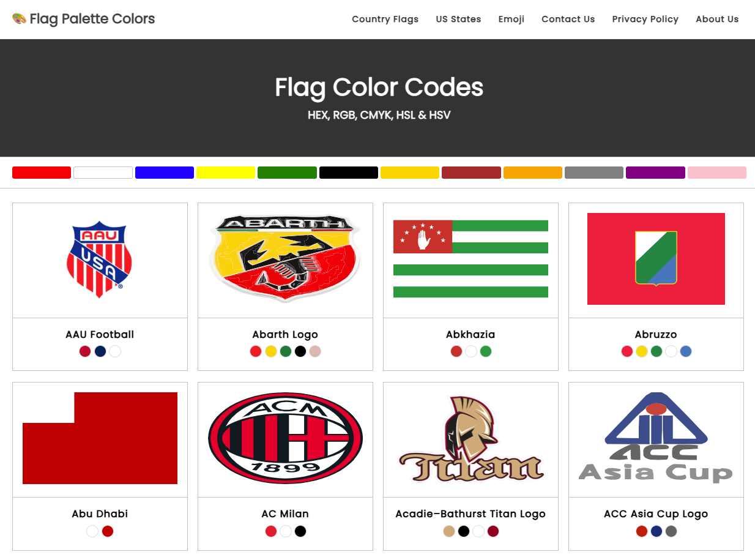Select the green dot under Abkhazia

click(x=486, y=351)
